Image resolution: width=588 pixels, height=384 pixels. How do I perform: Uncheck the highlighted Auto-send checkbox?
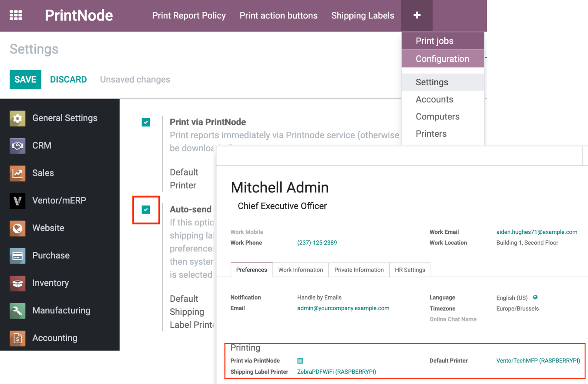[146, 210]
